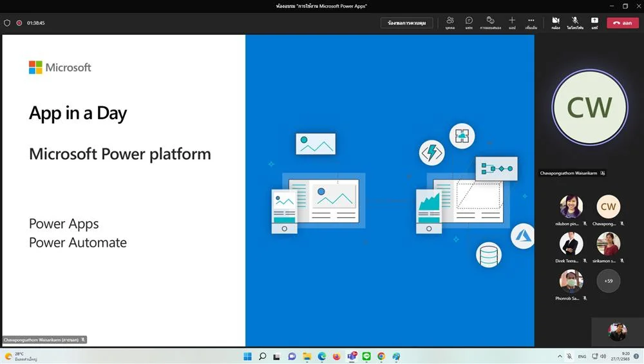The width and height of the screenshot is (644, 364).
Task: Click Microsoft Power platform heading
Action: (120, 154)
